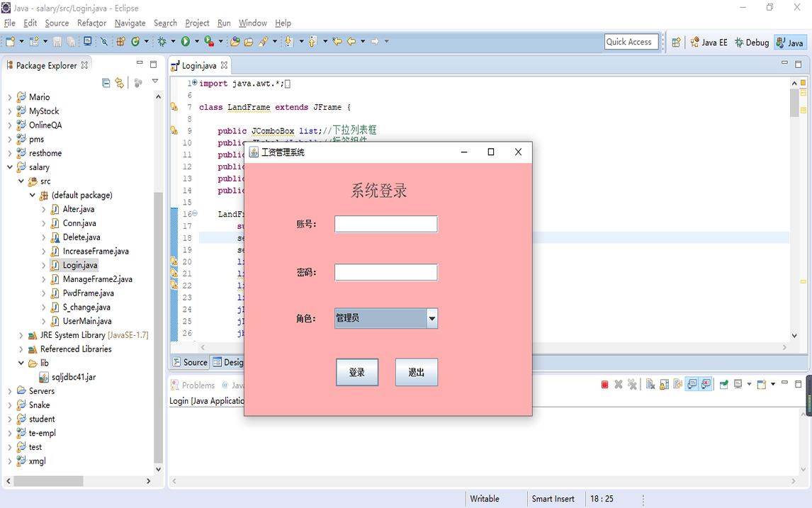Click the Debug bug toolbar icon
Screen dimensions: 812x508
point(162,41)
